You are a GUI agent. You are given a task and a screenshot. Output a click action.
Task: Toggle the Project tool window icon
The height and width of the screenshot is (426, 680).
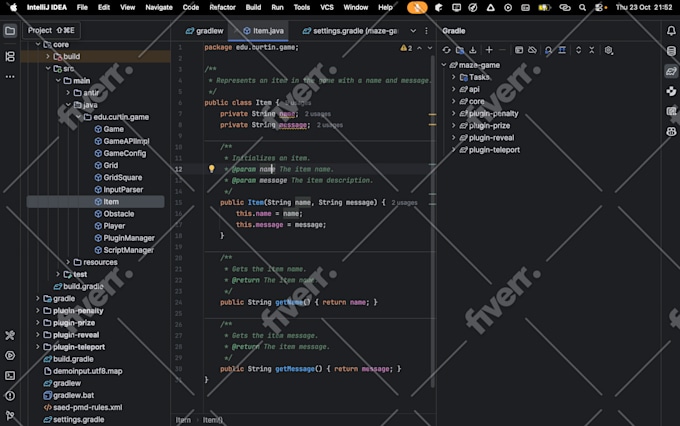10,31
